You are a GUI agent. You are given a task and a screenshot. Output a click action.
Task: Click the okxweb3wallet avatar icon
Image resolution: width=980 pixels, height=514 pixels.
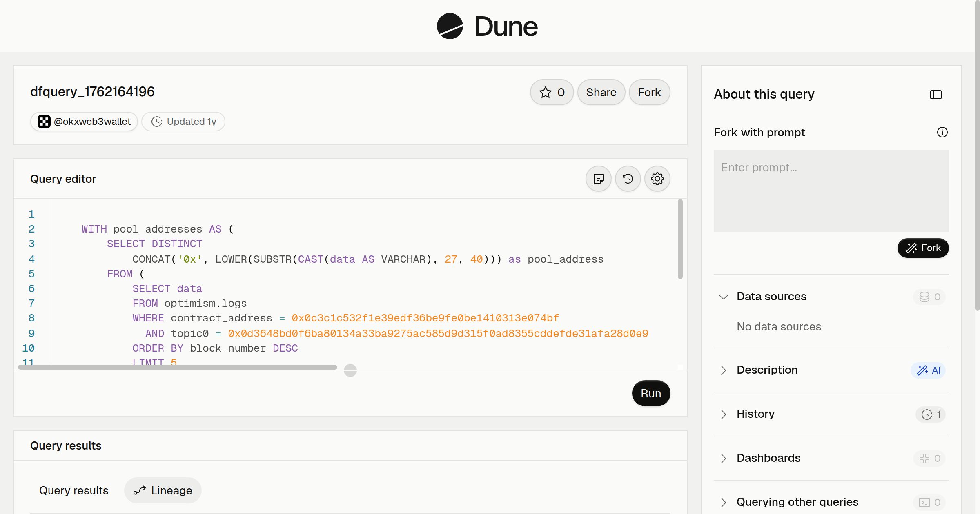[44, 122]
